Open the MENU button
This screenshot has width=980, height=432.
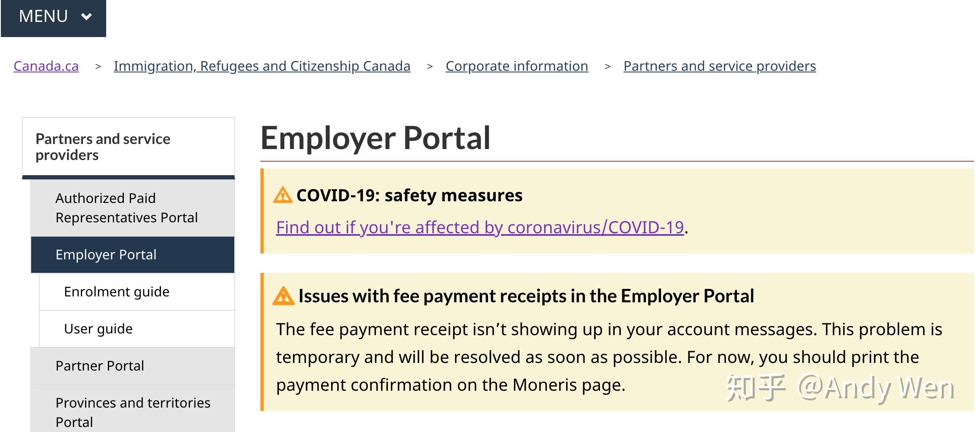tap(44, 17)
